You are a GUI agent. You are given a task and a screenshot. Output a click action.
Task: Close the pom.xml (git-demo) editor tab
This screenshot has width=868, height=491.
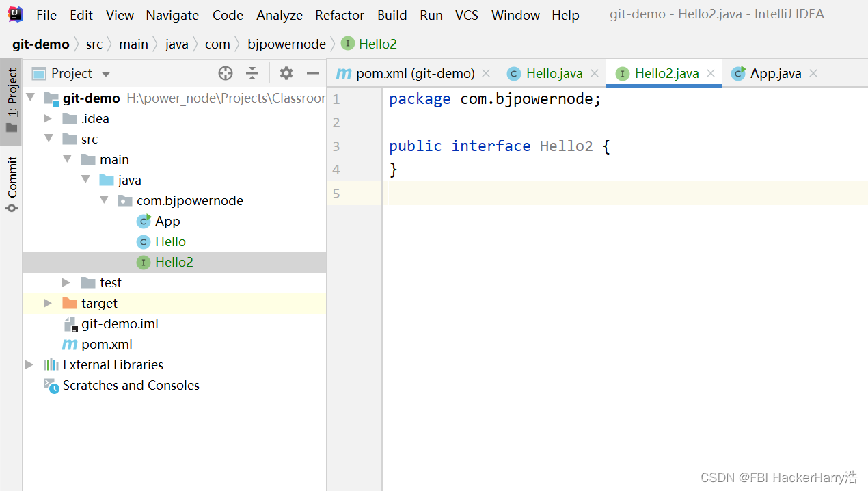pos(486,73)
